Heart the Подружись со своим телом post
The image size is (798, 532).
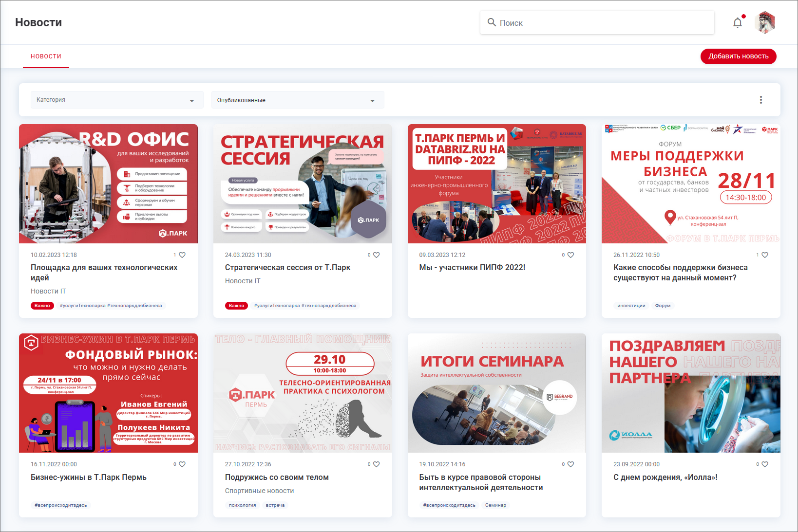coord(376,464)
